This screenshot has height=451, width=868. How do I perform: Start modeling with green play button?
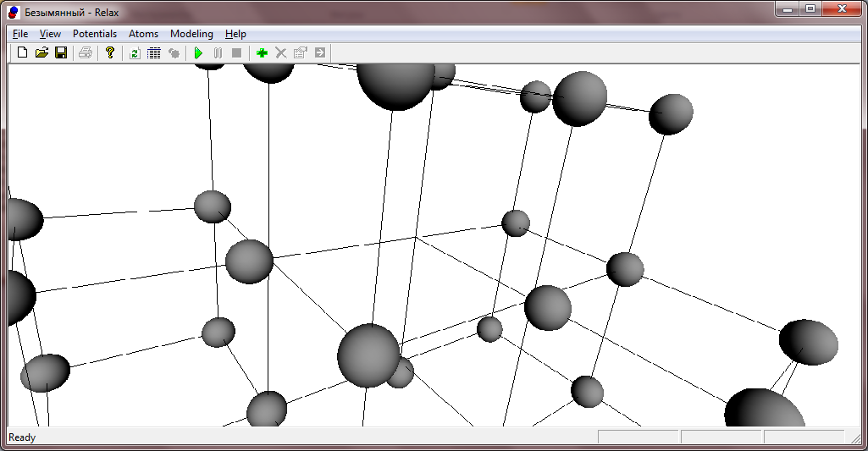coord(198,52)
